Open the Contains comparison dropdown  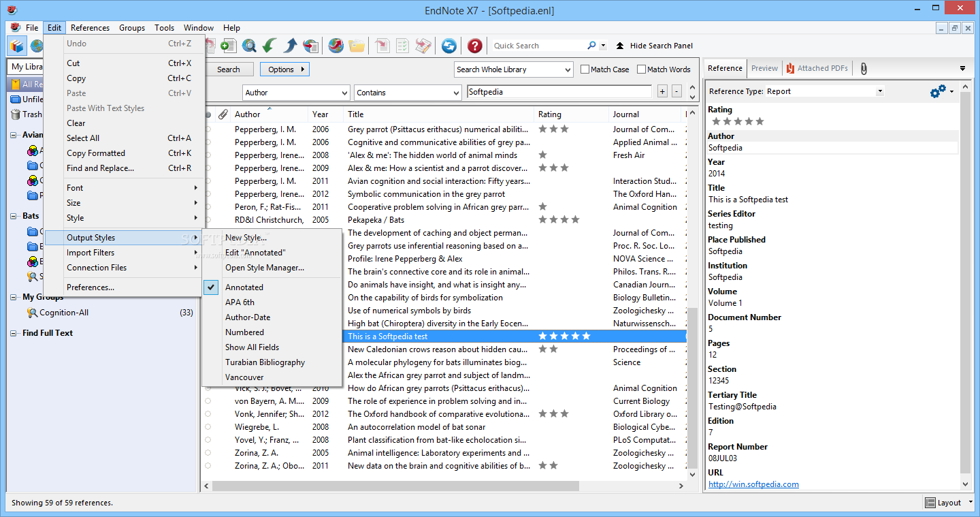pos(456,93)
